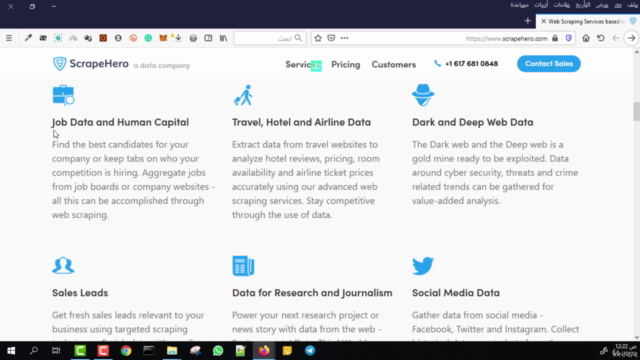Screen dimensions: 640x360
Task: Open the Arabic Help menu (مساعدة)
Action: pyautogui.click(x=519, y=5)
